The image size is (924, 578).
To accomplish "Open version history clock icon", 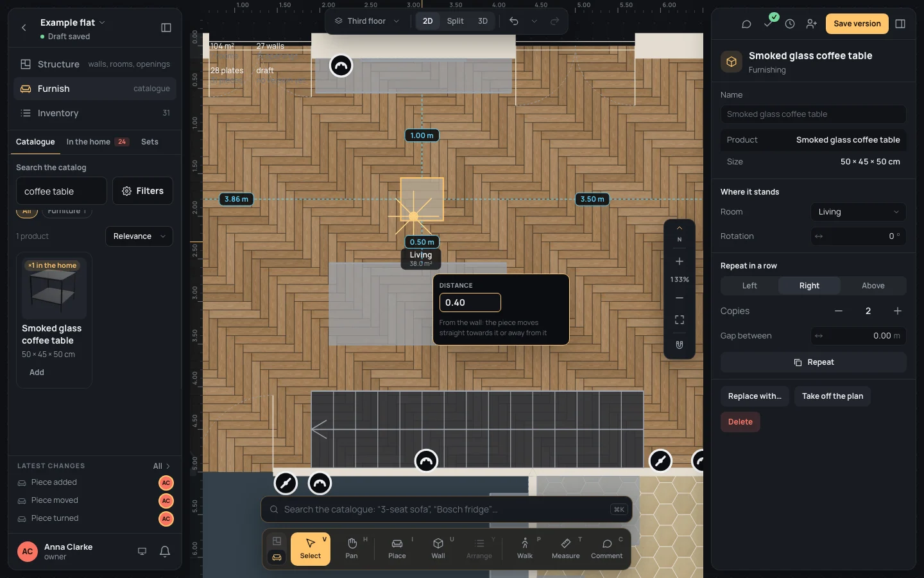I will pyautogui.click(x=790, y=24).
